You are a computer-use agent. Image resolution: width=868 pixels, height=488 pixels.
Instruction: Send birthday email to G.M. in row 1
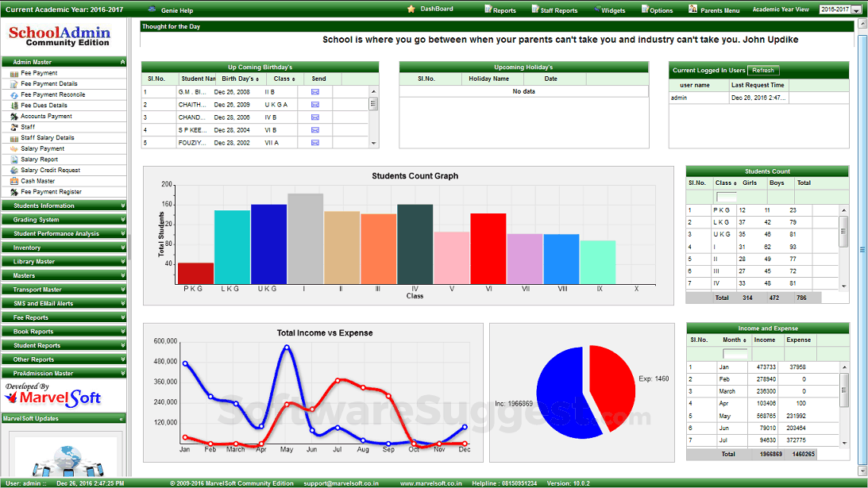[314, 91]
